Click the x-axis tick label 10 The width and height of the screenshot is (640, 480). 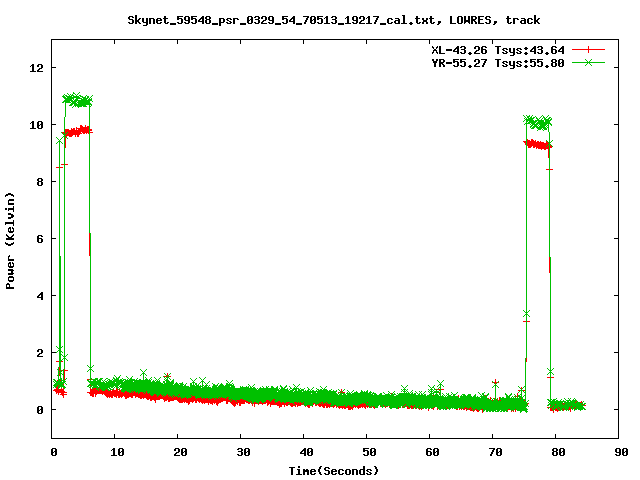click(x=117, y=452)
